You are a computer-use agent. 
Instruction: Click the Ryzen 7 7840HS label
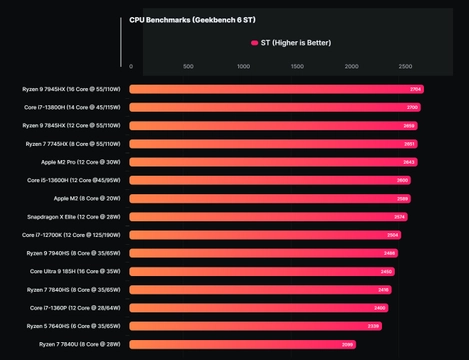point(74,290)
